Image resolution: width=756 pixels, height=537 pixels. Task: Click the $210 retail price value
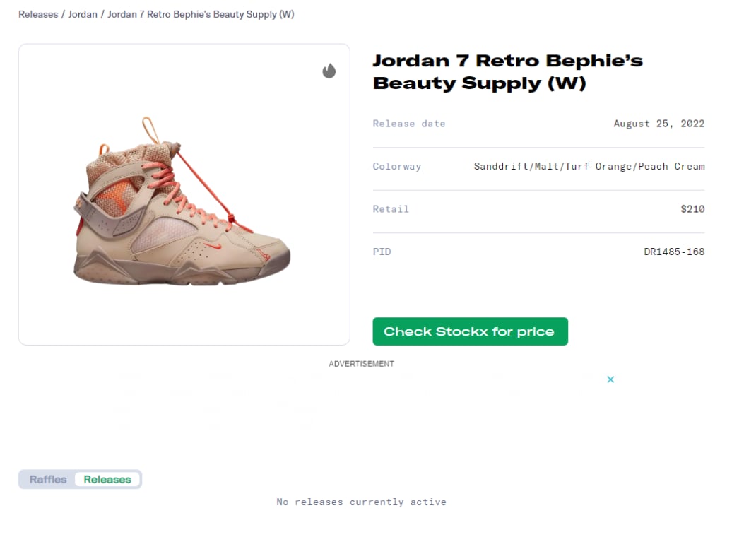click(x=692, y=209)
